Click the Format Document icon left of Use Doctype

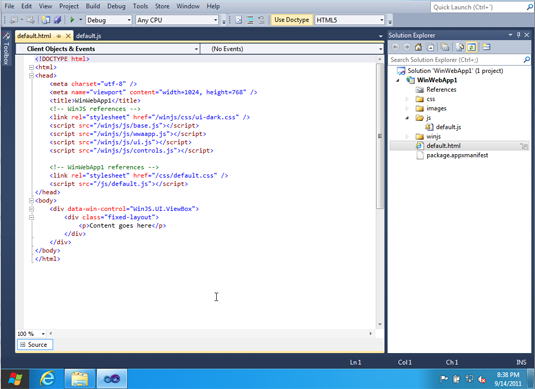pyautogui.click(x=239, y=20)
